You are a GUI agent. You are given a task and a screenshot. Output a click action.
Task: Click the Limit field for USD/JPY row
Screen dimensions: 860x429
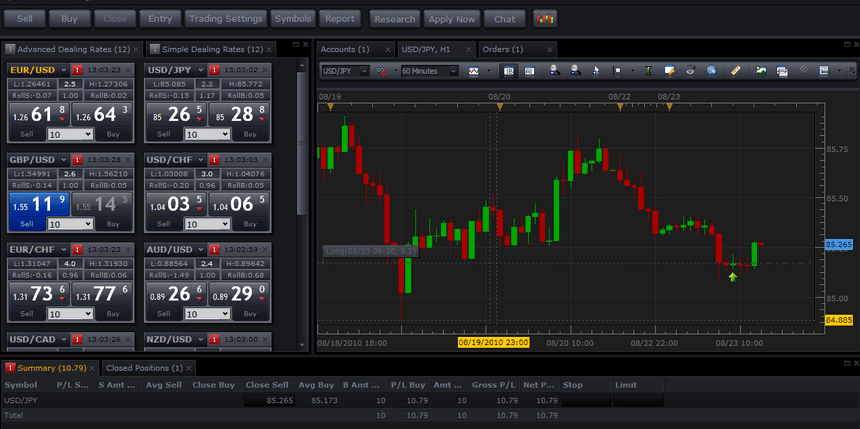[638, 400]
